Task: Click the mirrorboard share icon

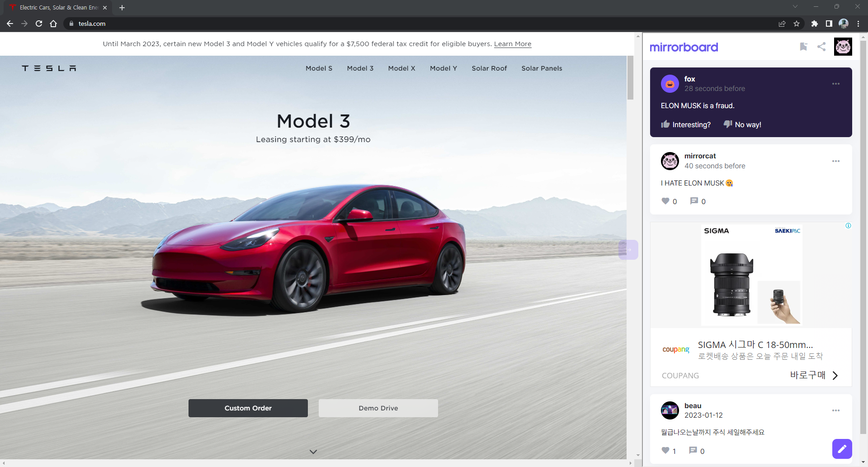Action: point(821,47)
